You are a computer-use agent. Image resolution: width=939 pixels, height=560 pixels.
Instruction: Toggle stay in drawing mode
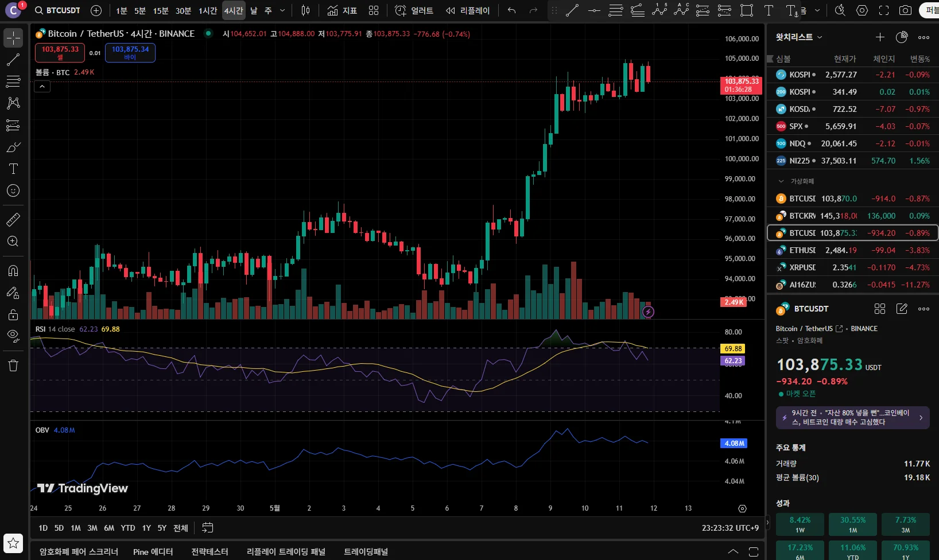coord(13,293)
